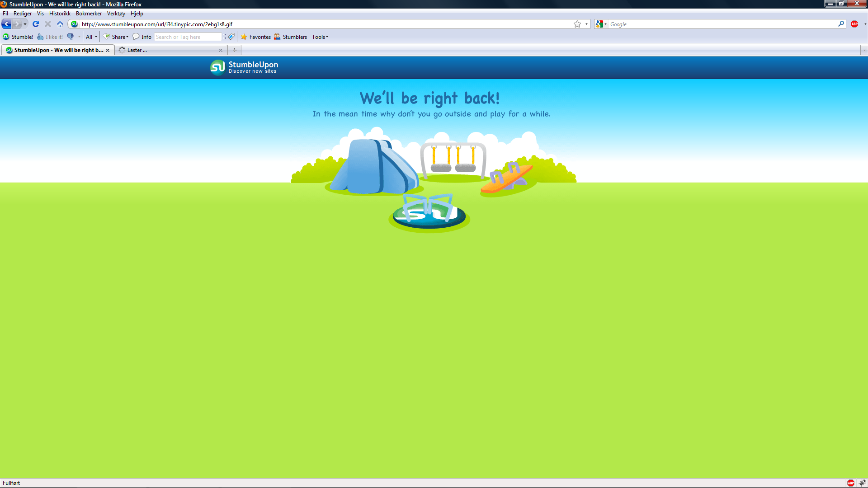
Task: Click the orange seesaw illustration
Action: (507, 178)
